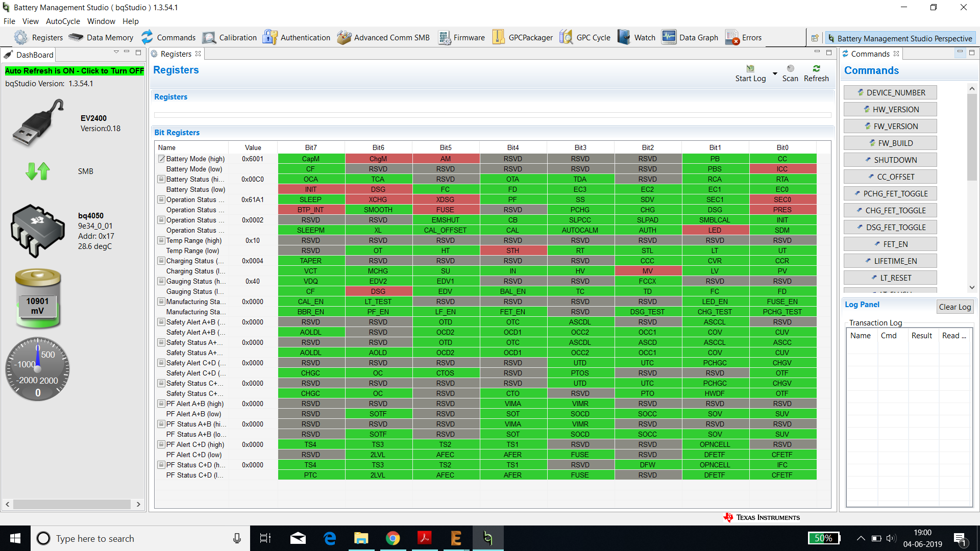Show hidden system tray icons
The width and height of the screenshot is (980, 551).
(861, 538)
